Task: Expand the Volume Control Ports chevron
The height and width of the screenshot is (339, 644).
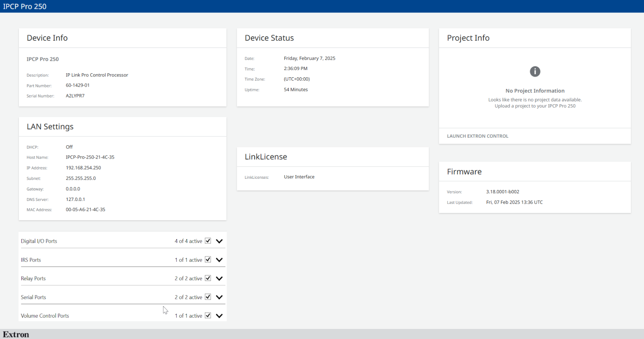Action: [x=219, y=316]
